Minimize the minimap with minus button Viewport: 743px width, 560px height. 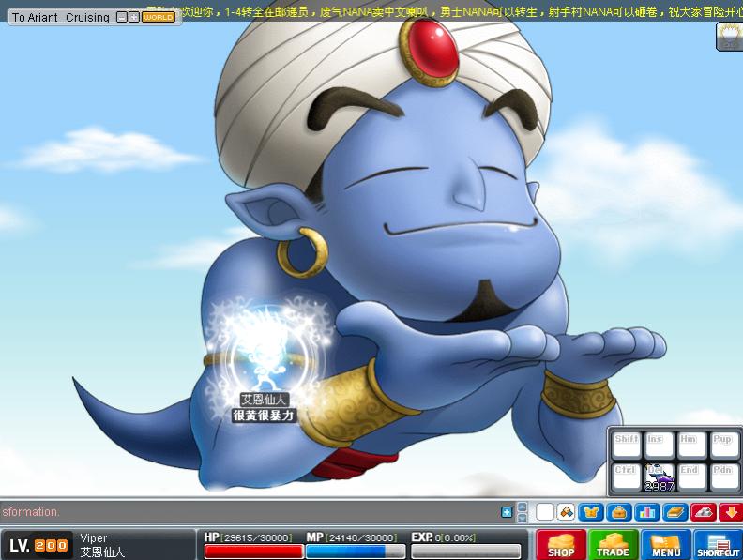(122, 17)
